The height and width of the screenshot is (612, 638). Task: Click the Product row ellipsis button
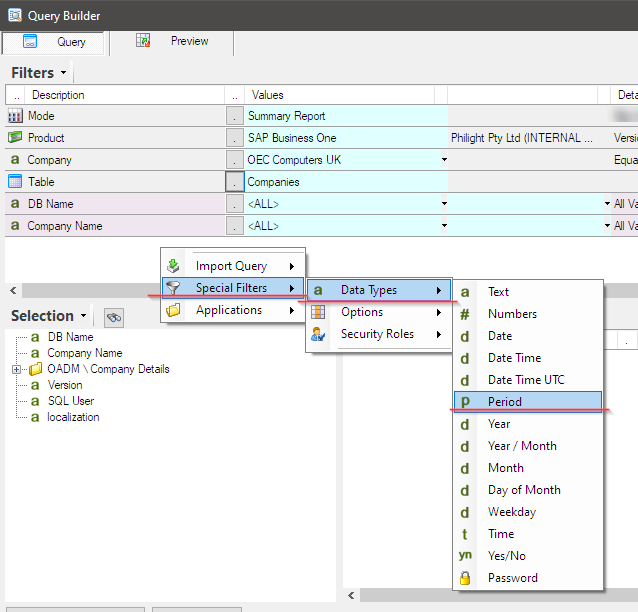[235, 138]
